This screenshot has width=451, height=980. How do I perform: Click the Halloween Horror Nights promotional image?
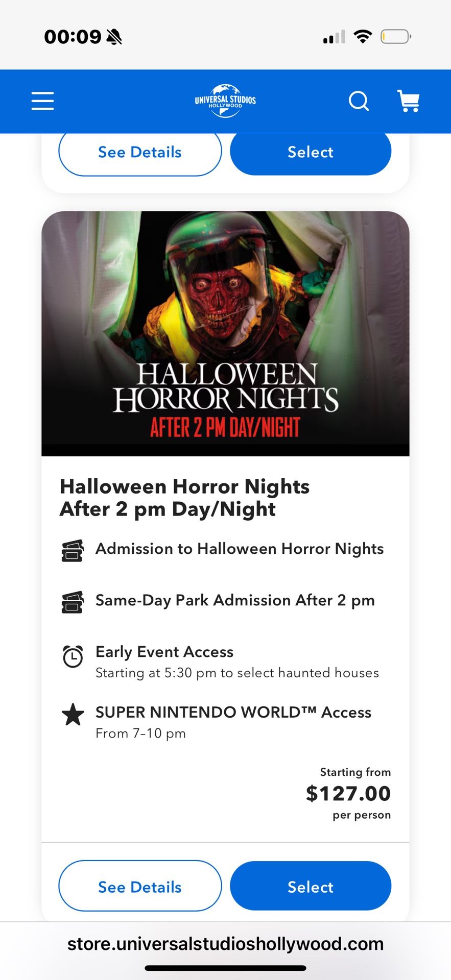point(225,333)
